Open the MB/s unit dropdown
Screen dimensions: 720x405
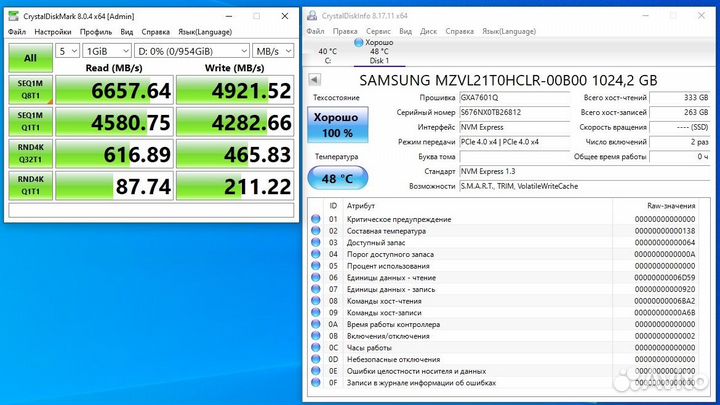tap(273, 51)
